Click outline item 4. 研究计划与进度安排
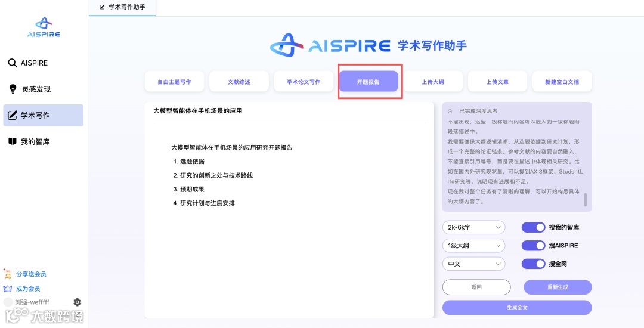The width and height of the screenshot is (644, 328). [x=204, y=203]
